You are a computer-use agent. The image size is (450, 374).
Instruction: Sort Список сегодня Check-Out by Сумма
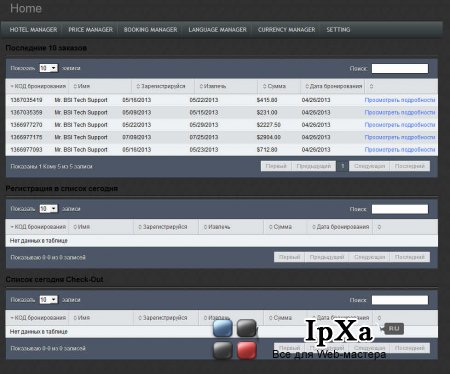(x=280, y=318)
